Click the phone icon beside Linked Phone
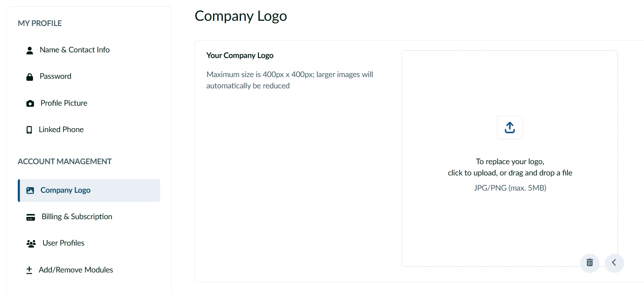This screenshot has width=644, height=295. (x=29, y=130)
